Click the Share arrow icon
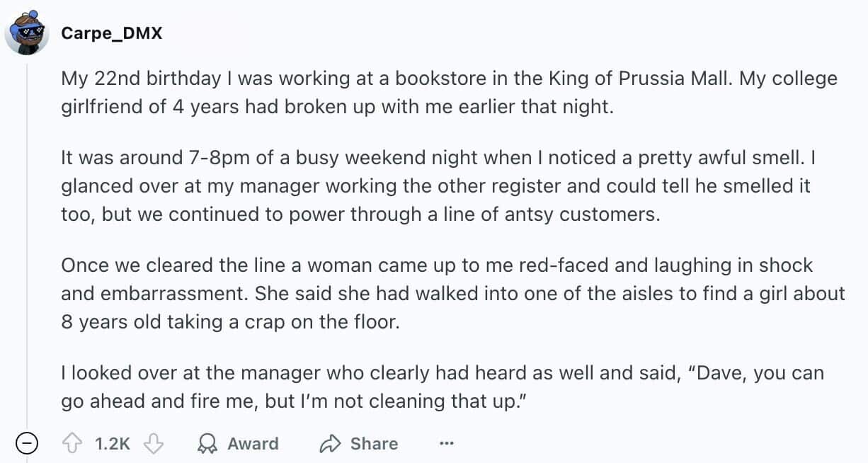 pyautogui.click(x=330, y=444)
